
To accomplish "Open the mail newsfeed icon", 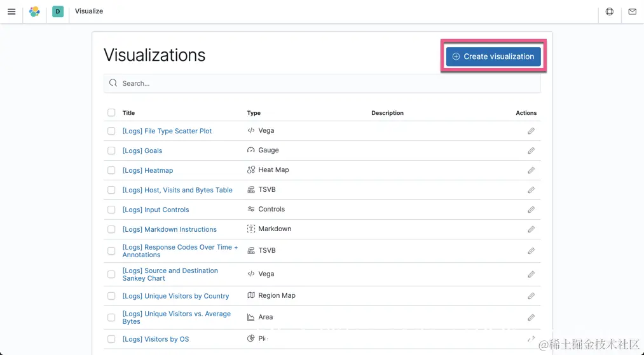I will 633,11.
